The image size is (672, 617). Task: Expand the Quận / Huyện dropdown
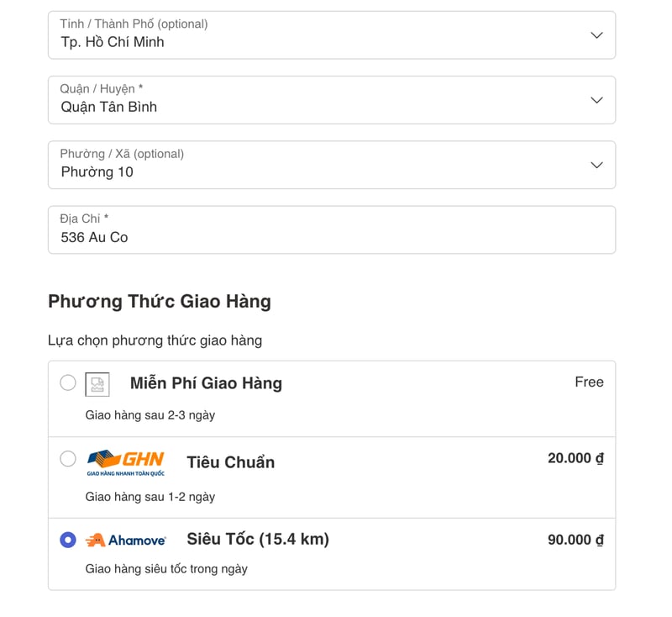[331, 100]
